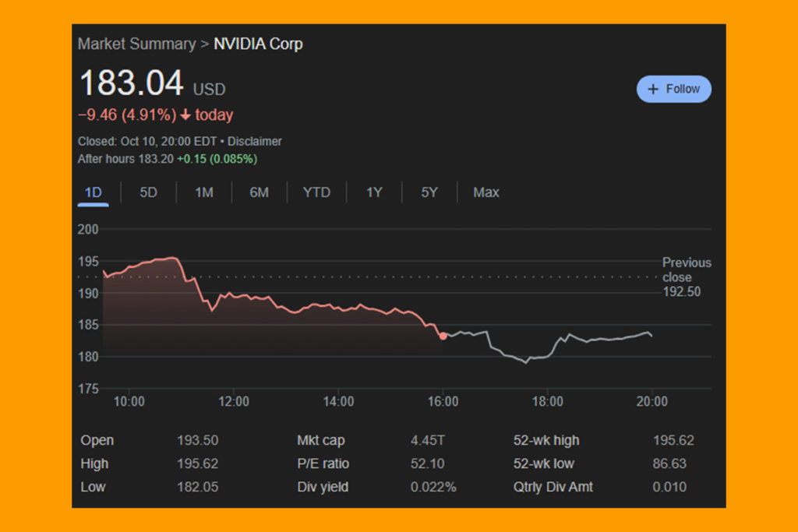Screen dimensions: 798x532
Task: Switch to the Max time range
Action: coord(486,192)
